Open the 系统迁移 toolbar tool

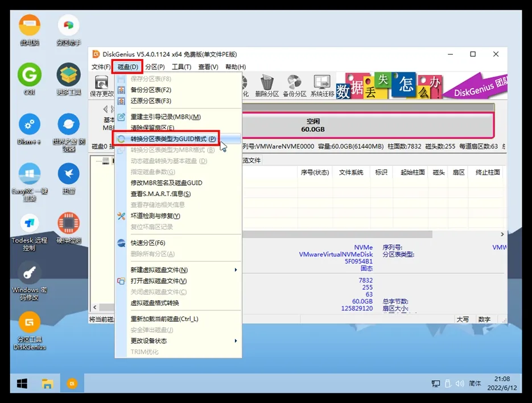pos(322,85)
